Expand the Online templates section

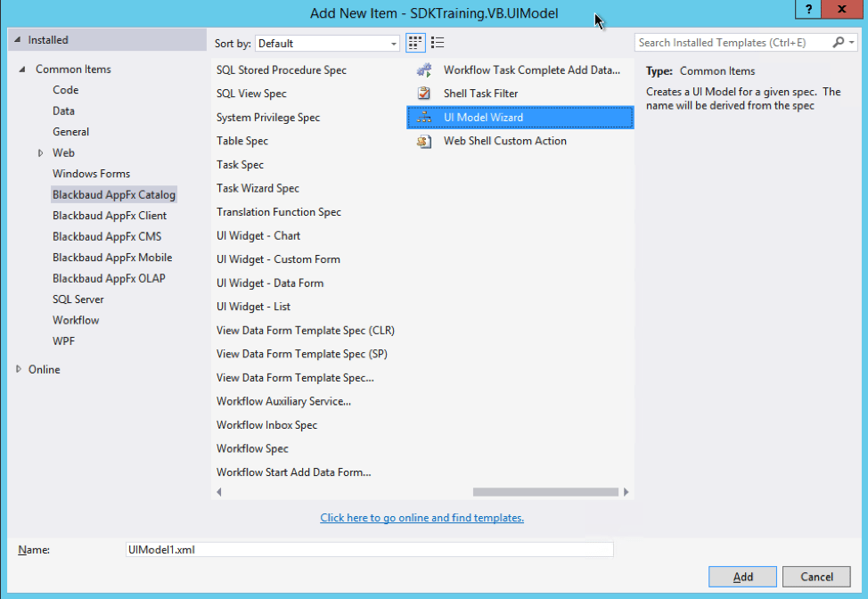(17, 369)
